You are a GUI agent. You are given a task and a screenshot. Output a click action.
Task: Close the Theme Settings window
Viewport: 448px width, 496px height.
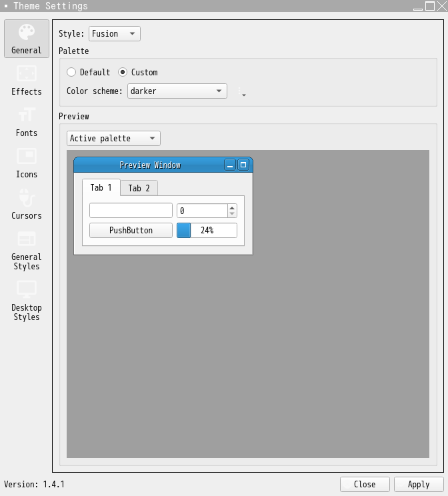pos(442,6)
